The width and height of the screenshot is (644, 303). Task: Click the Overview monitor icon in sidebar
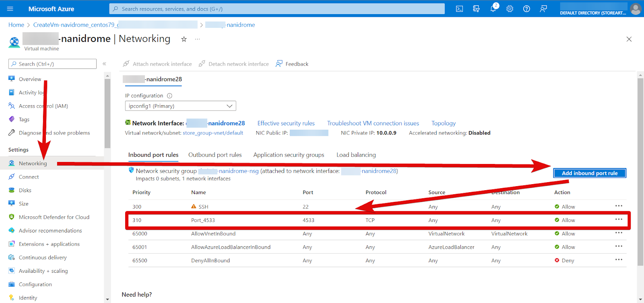pos(12,79)
